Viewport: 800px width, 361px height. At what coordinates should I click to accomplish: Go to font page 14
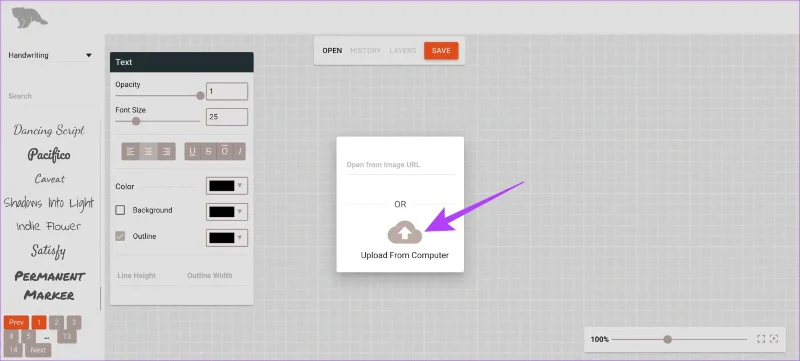coord(13,350)
